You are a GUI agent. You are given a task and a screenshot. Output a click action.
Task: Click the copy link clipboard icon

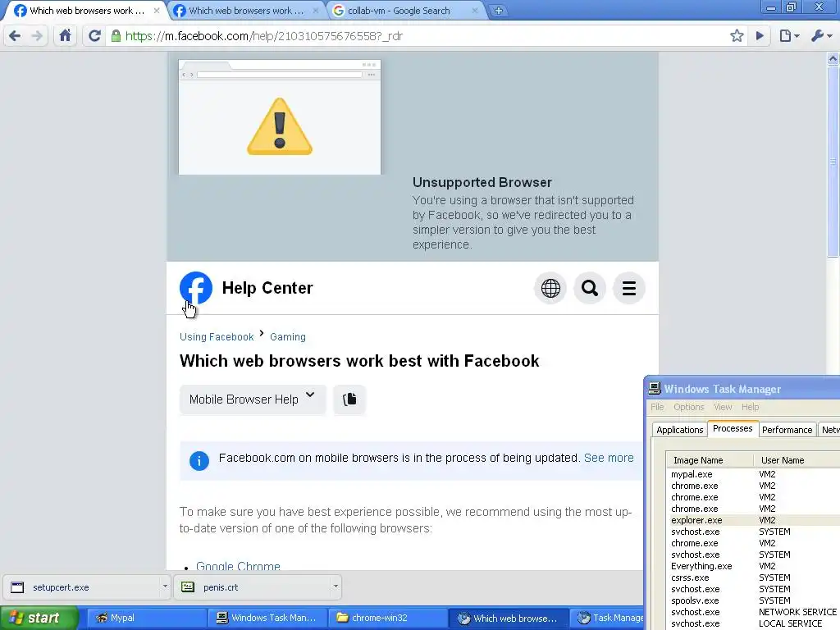[x=349, y=399]
